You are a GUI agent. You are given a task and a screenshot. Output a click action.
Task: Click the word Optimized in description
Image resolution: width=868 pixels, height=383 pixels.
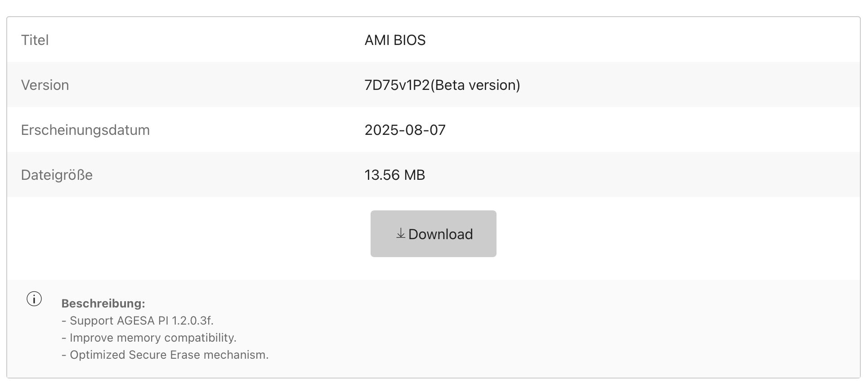click(x=97, y=355)
